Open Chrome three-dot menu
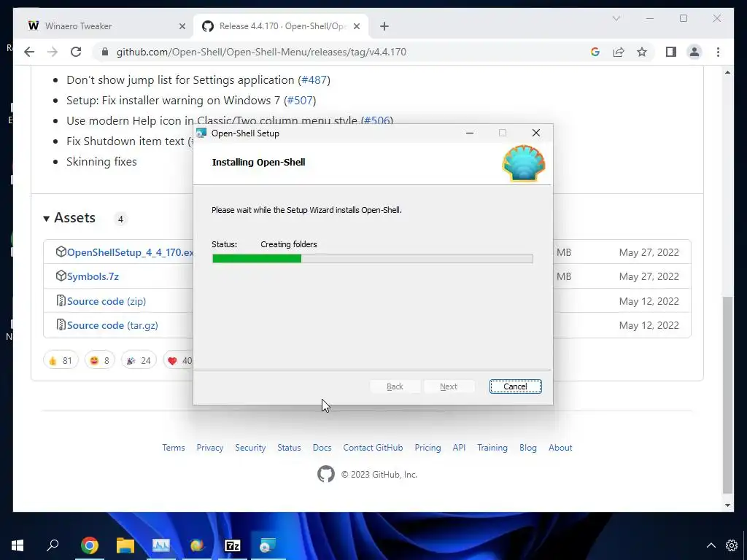 [718, 52]
